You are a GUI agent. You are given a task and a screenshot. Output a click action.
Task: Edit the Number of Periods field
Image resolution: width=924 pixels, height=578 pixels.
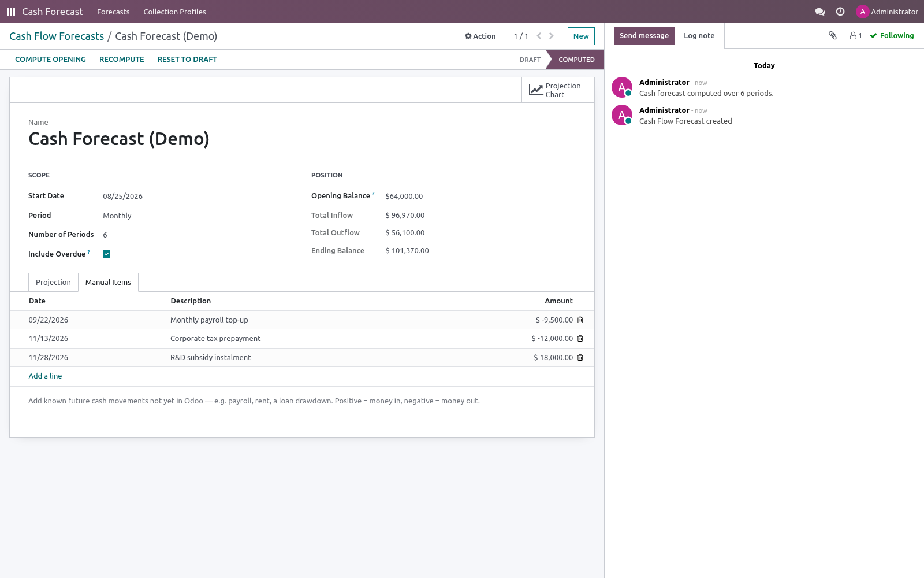[x=198, y=235]
